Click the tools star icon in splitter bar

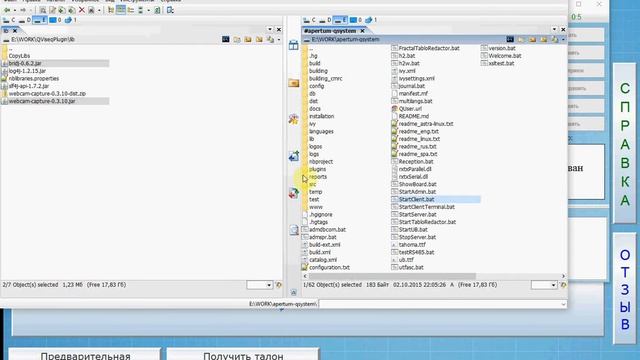293,119
